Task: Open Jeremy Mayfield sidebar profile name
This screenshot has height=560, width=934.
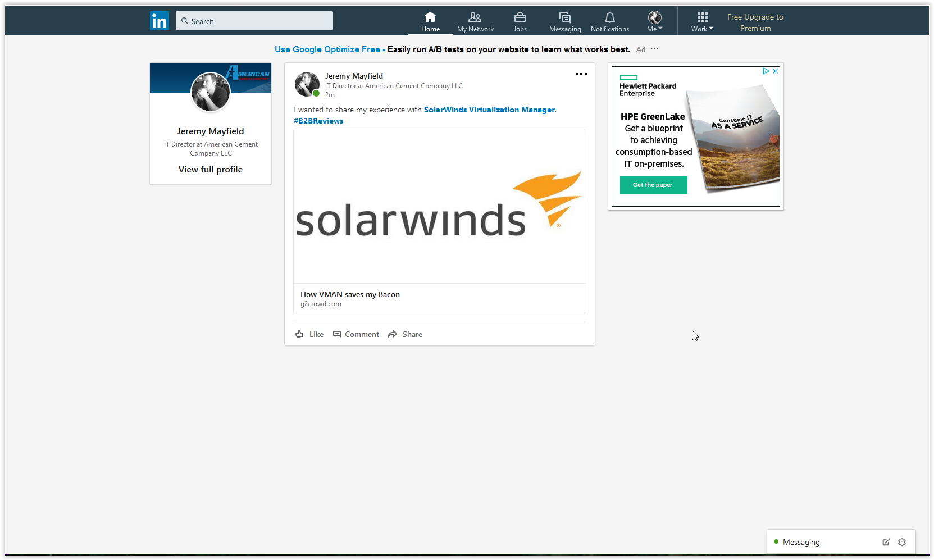Action: click(211, 131)
